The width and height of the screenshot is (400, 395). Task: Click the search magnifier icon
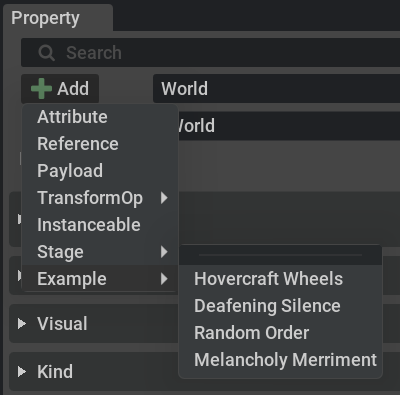pyautogui.click(x=46, y=53)
